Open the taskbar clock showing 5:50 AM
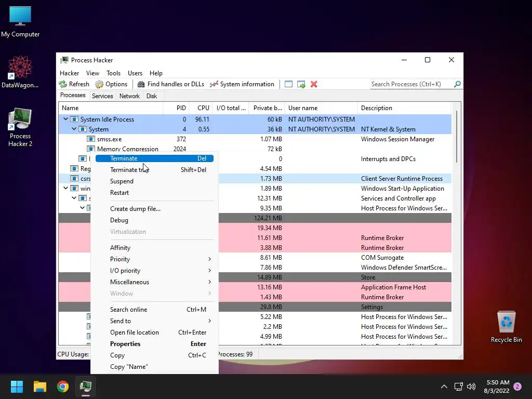This screenshot has width=532, height=399. pos(497,387)
